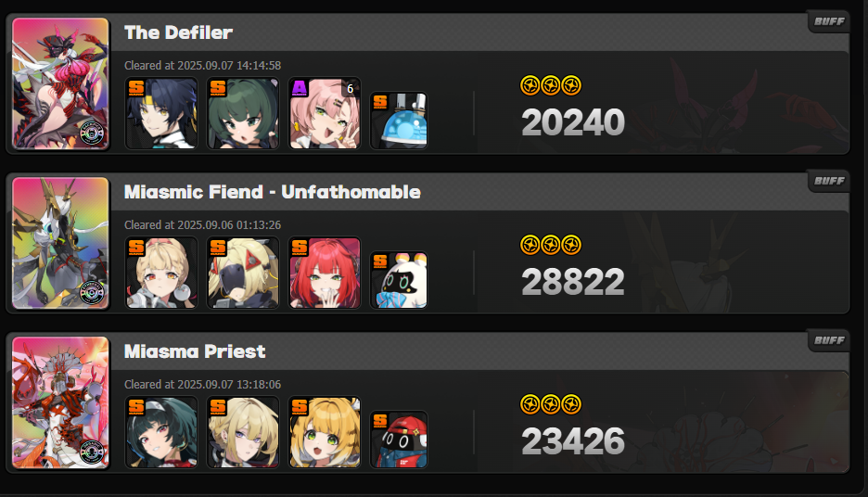This screenshot has width=868, height=497.
Task: Click the blonde purple-eyed agent in Miasma Priest team
Action: [242, 432]
